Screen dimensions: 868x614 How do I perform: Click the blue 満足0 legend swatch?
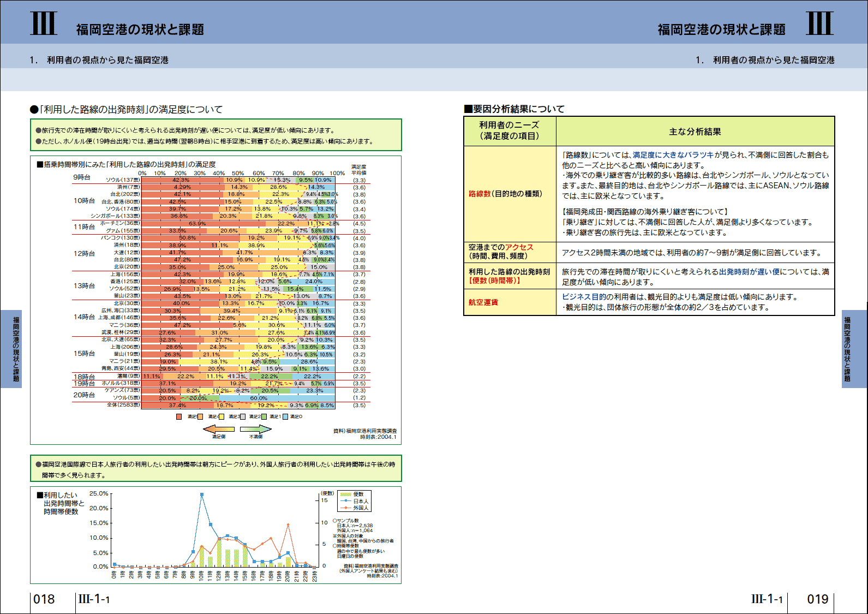(x=285, y=417)
